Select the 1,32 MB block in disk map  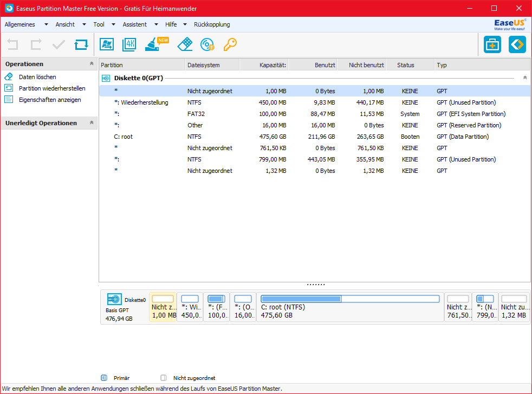[x=514, y=307]
